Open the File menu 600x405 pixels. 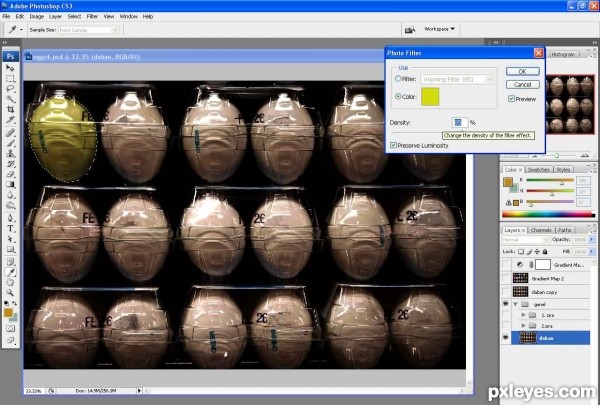click(x=6, y=16)
